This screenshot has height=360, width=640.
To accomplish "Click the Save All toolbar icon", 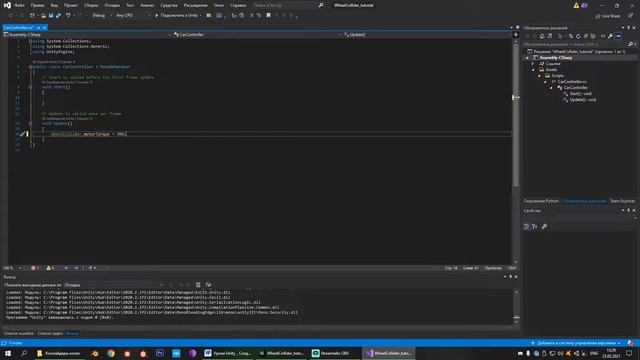I will [x=58, y=16].
